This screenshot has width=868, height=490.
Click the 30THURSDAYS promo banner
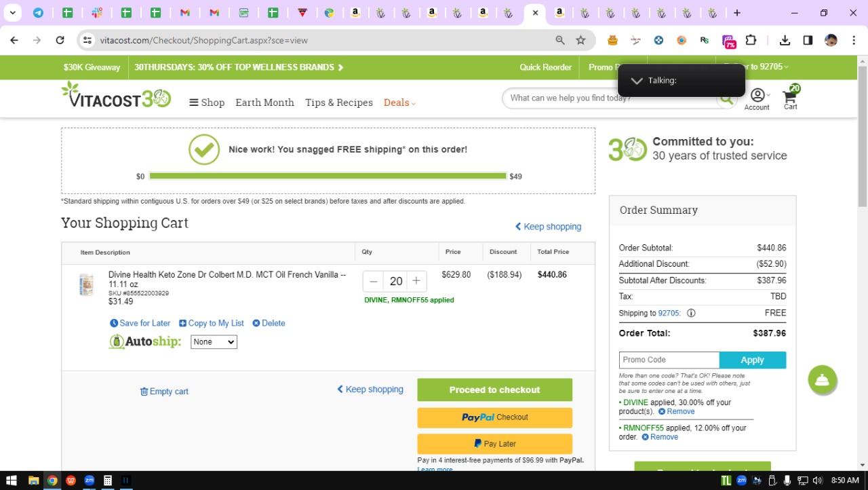pyautogui.click(x=239, y=67)
